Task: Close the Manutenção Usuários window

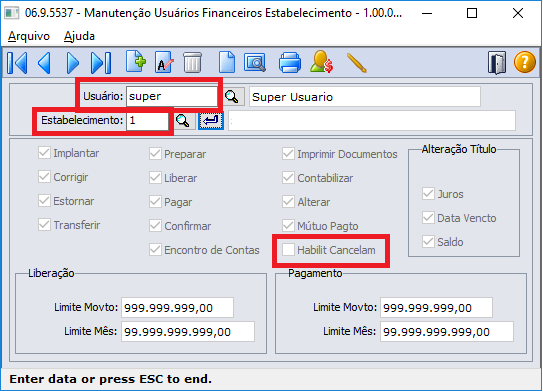Action: click(518, 14)
